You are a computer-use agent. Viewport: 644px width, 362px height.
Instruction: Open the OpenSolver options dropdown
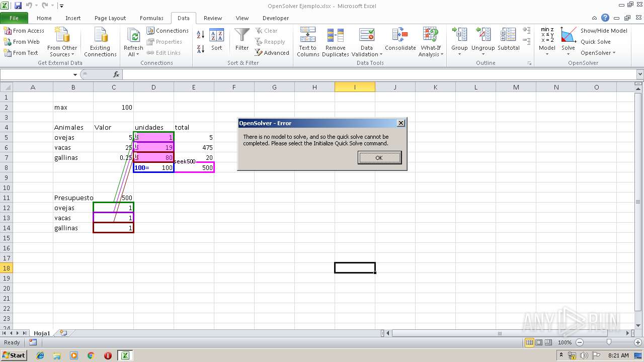point(598,53)
